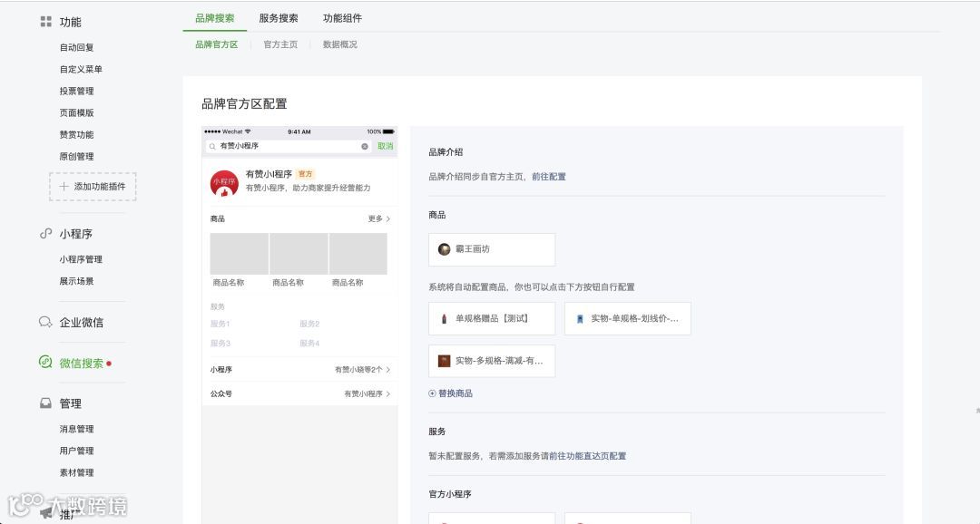Open 原创管理 in the sidebar

pyautogui.click(x=77, y=157)
